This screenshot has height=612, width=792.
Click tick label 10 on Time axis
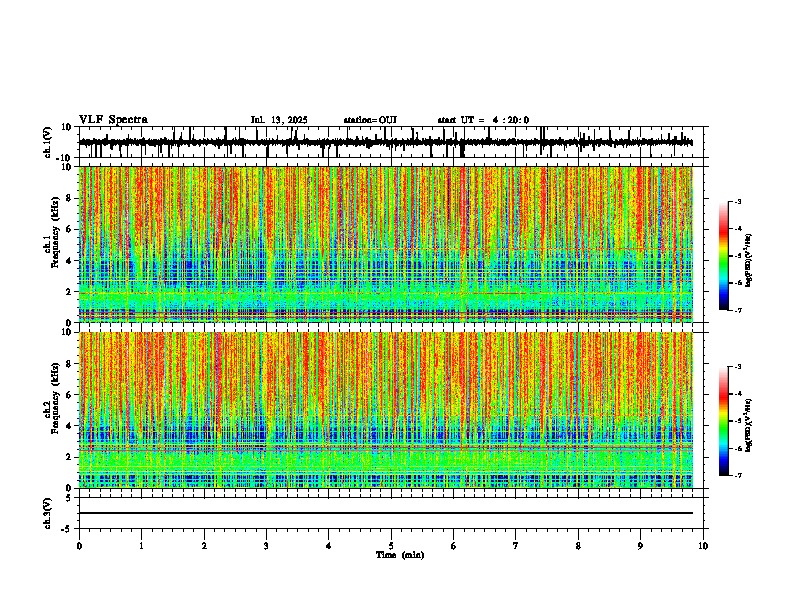(703, 546)
